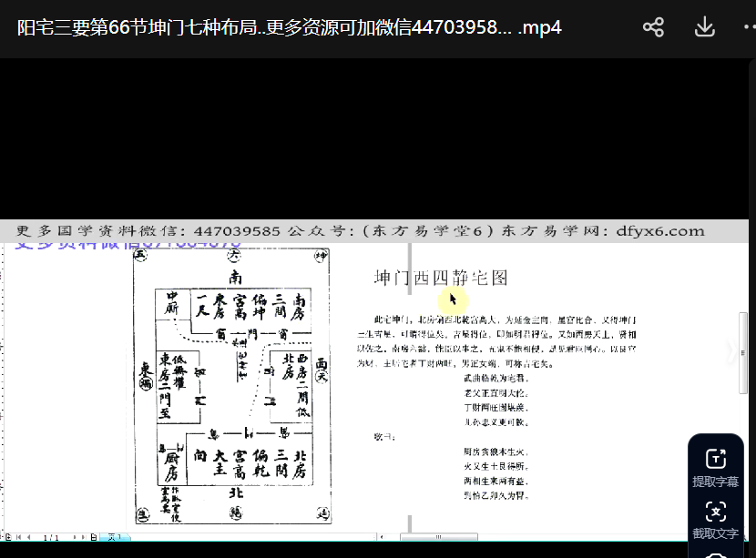Click the download icon
The height and width of the screenshot is (558, 756).
(x=704, y=27)
